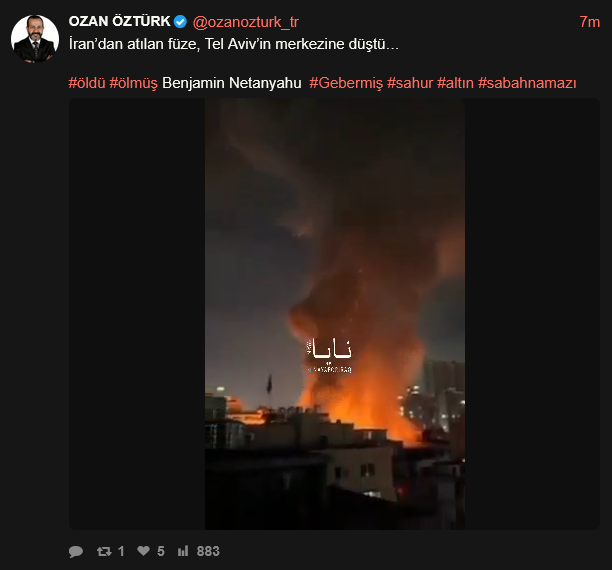This screenshot has height=570, width=612.
Task: Click the retweet count number 1
Action: [121, 551]
